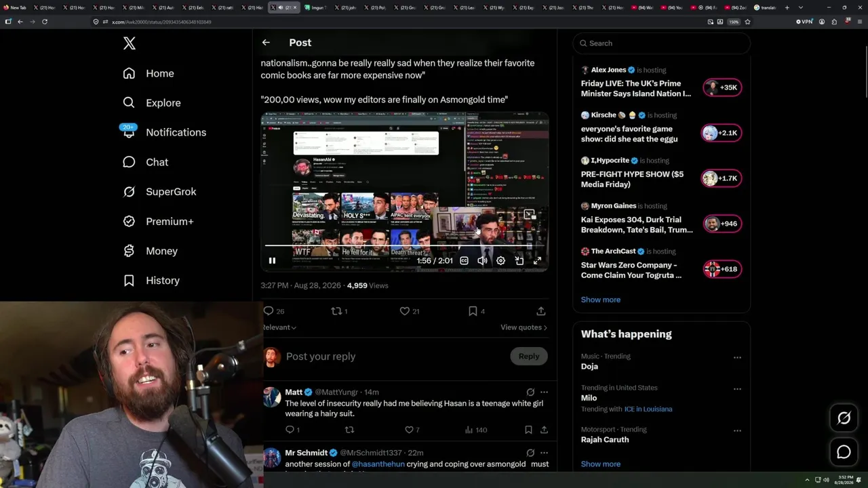Bookmark this page with the star icon

(x=747, y=22)
